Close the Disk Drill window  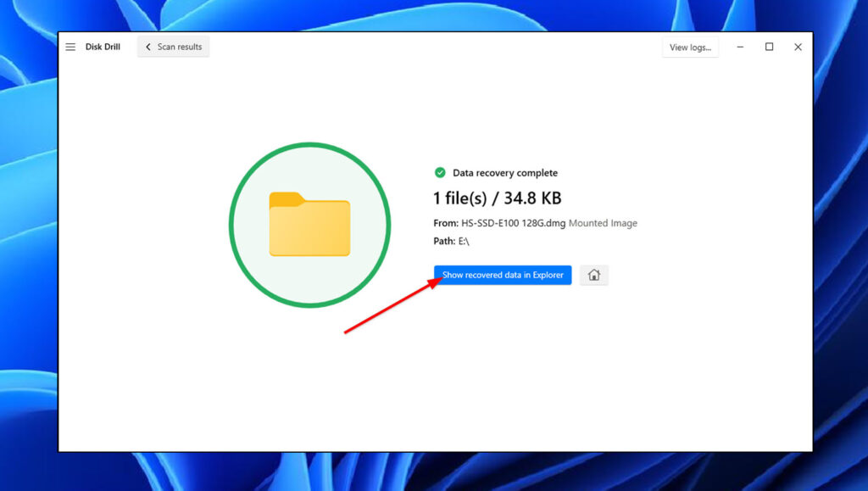click(798, 47)
